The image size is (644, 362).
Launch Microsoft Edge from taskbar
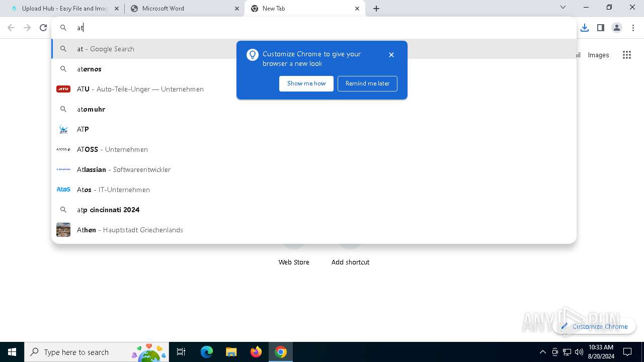click(207, 352)
